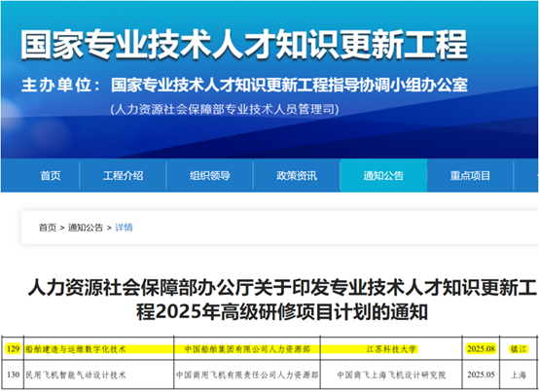539x392 pixels.
Task: Click the 中国商飞上海飞机设计研究院 cell
Action: [391, 374]
